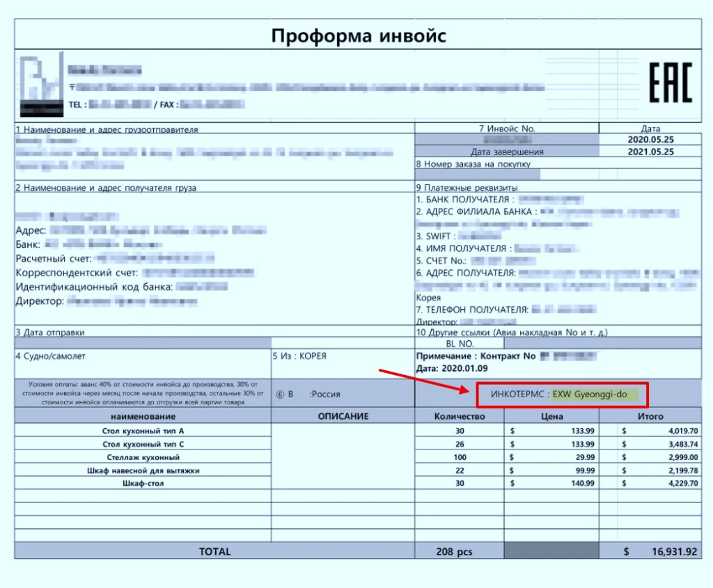The height and width of the screenshot is (588, 713).
Task: Click the blurred company logo at top left
Action: coord(42,82)
